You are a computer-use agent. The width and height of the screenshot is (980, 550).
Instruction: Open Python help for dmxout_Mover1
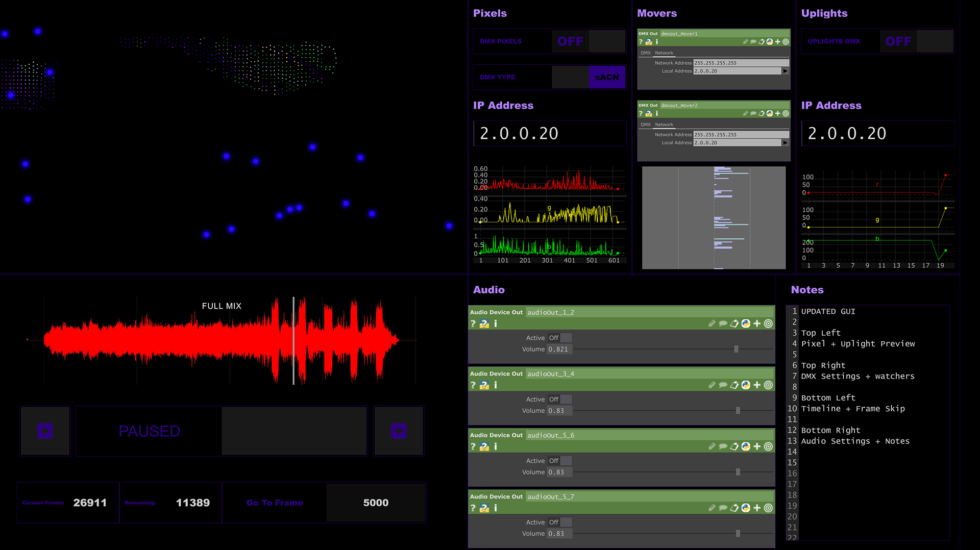(x=649, y=42)
